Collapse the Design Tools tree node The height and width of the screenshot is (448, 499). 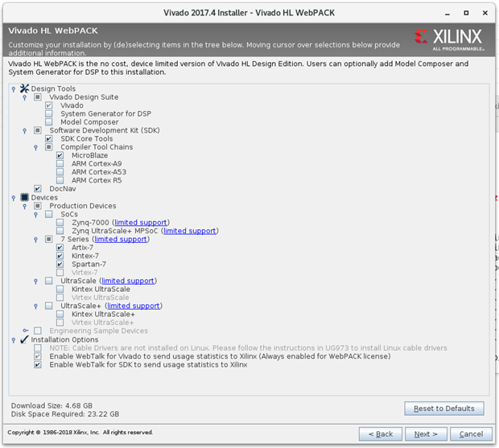point(14,89)
